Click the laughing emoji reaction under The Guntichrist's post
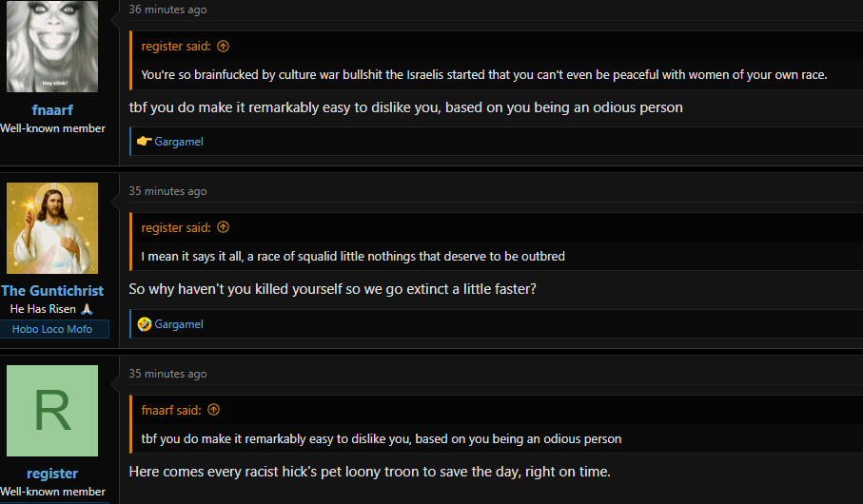Viewport: 863px width, 504px height. pos(145,324)
